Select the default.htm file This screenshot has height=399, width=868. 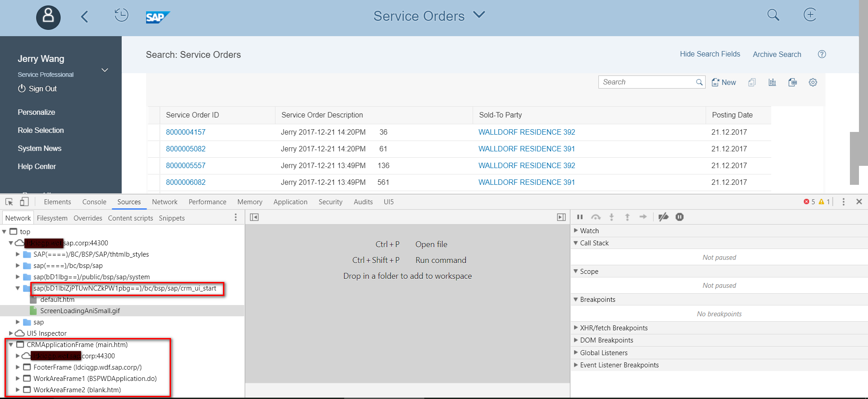click(57, 300)
